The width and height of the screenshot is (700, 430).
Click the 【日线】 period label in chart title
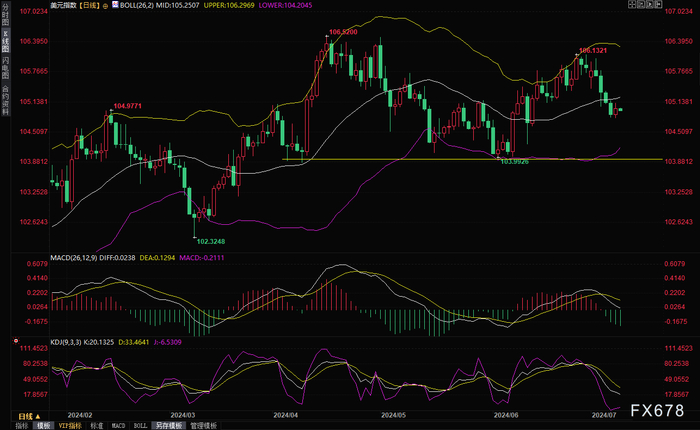[89, 5]
